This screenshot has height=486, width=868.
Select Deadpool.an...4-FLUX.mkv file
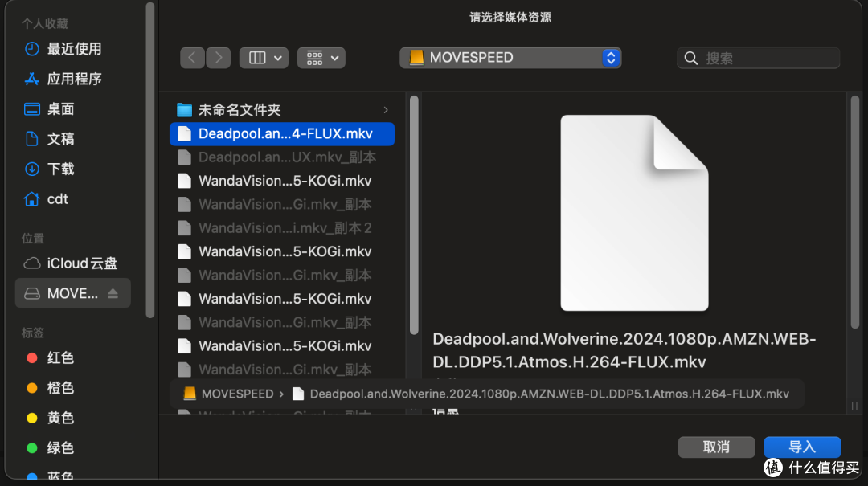[x=282, y=134]
